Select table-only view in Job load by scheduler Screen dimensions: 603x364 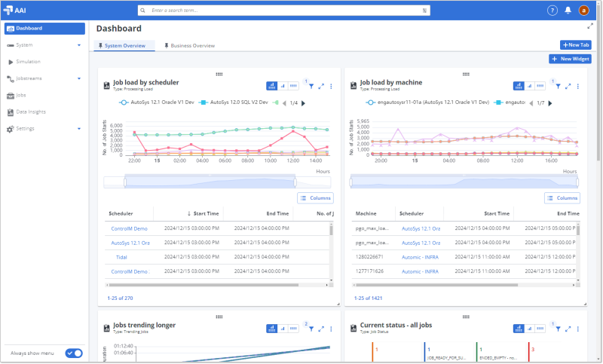tap(293, 86)
